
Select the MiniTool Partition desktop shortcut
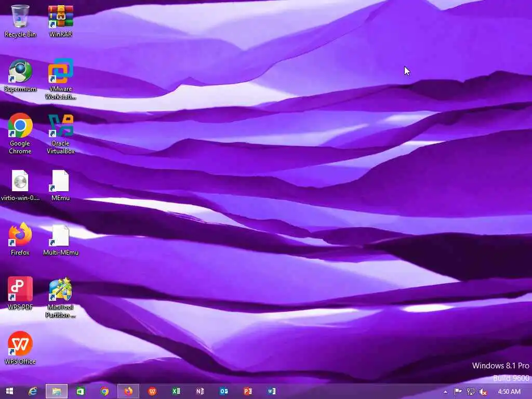coord(60,298)
